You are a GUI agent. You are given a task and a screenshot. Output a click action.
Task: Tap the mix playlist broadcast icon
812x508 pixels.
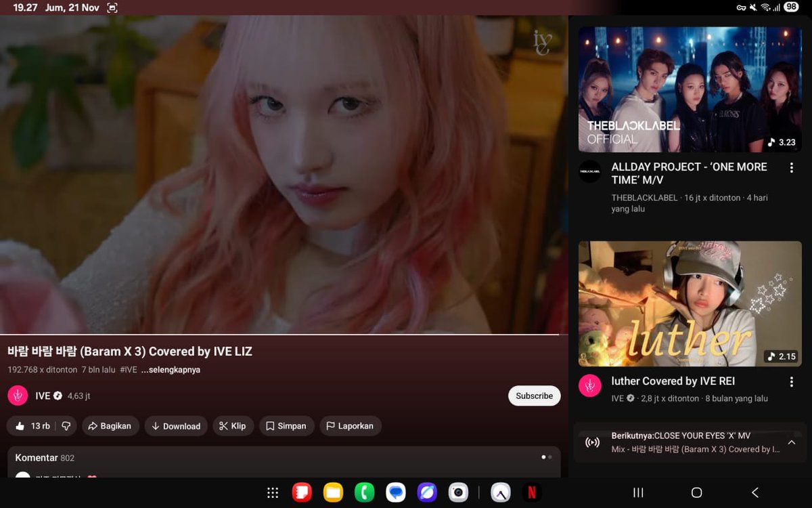click(592, 442)
